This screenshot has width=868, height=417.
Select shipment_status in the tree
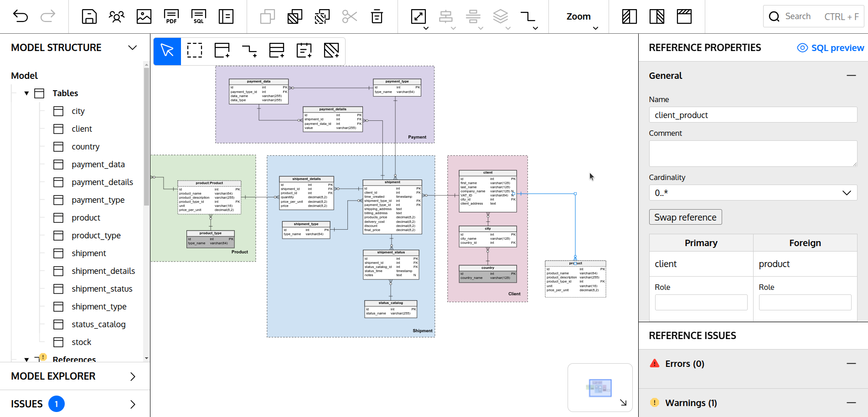click(x=102, y=289)
